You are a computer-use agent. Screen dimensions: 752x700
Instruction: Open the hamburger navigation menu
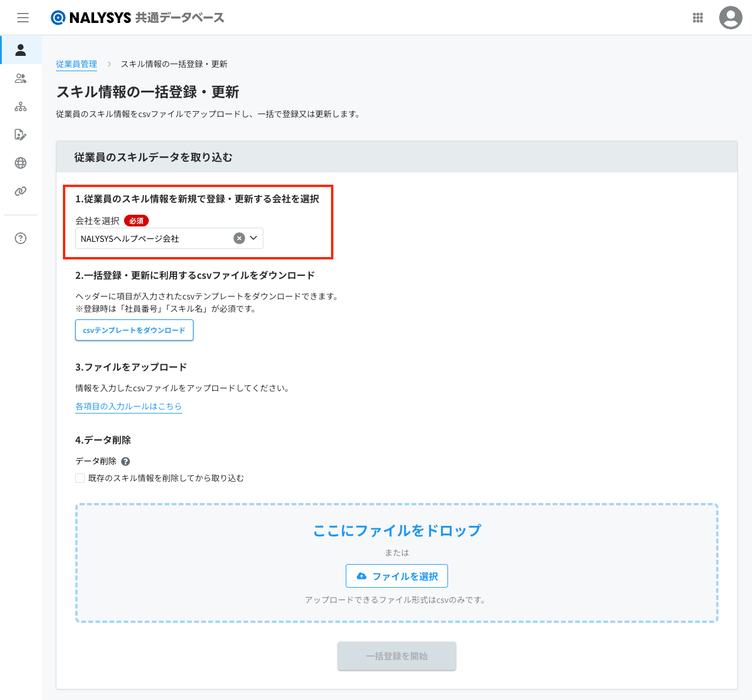tap(23, 18)
